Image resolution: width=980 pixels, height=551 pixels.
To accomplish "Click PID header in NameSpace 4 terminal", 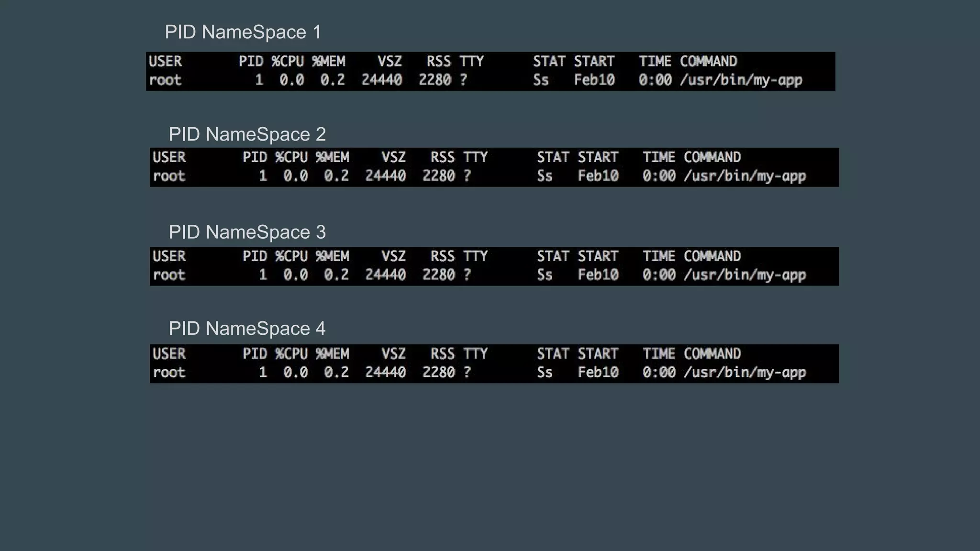I will pyautogui.click(x=255, y=354).
